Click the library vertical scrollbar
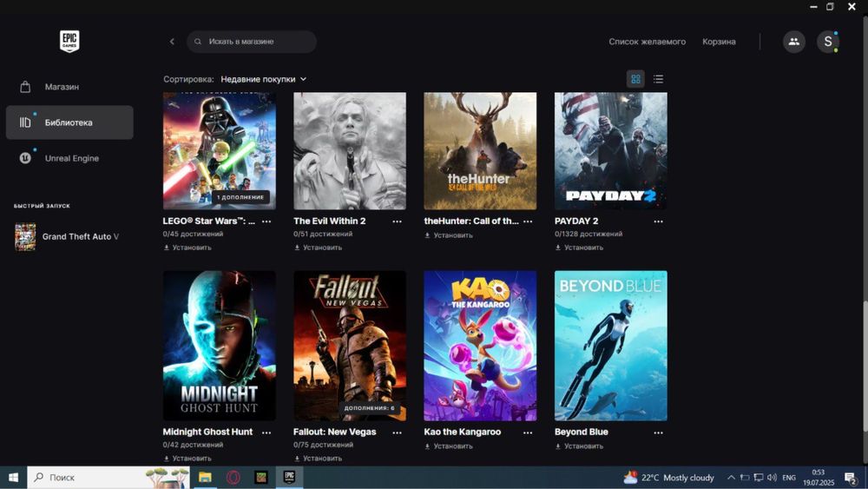 click(x=865, y=367)
